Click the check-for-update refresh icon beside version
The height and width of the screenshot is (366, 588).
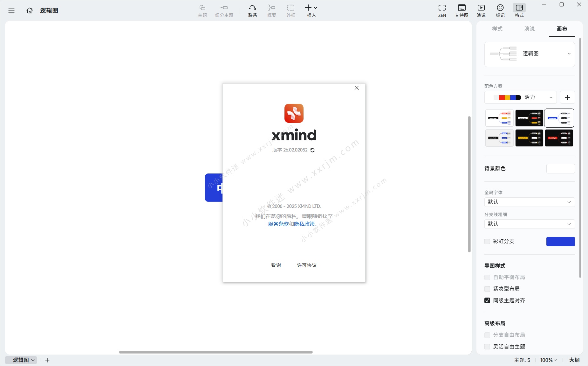[x=312, y=150]
